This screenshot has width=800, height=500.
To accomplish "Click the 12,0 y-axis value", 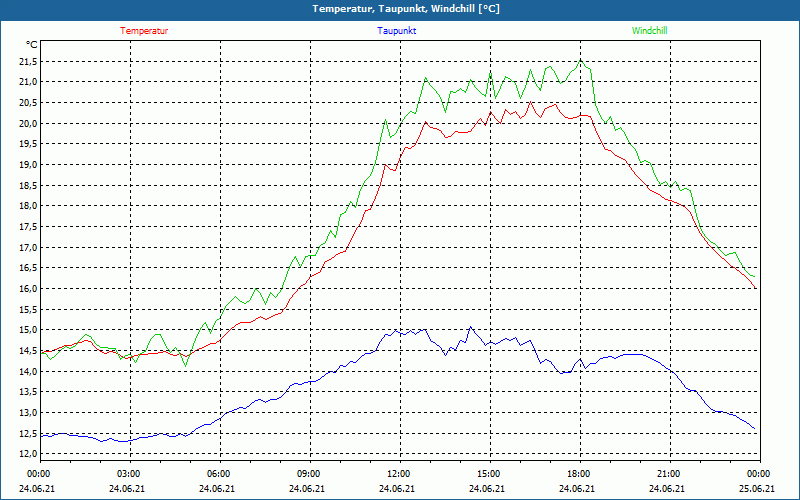I will (x=29, y=454).
